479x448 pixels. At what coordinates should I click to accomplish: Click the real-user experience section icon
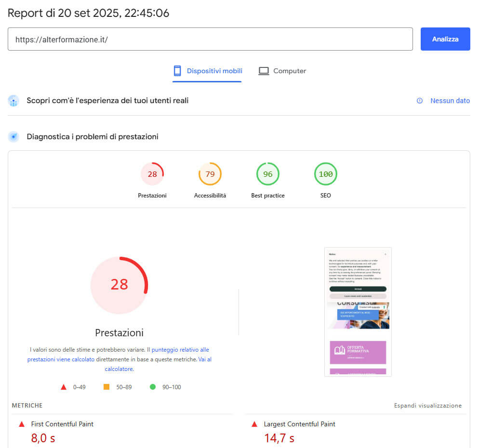pyautogui.click(x=13, y=101)
